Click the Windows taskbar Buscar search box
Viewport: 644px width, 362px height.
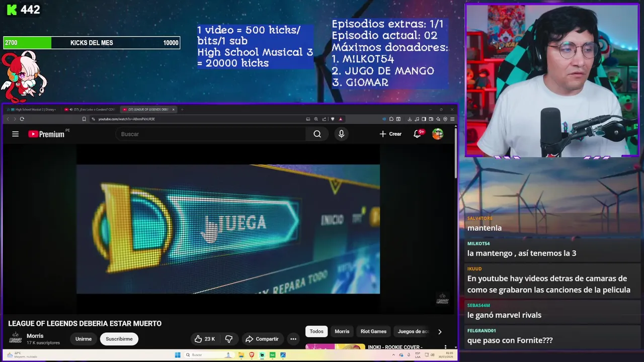point(209,355)
